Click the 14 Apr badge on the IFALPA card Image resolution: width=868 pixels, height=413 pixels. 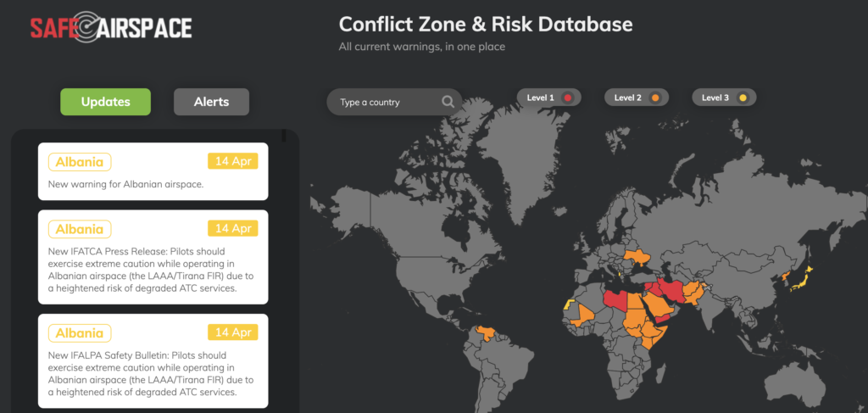[232, 332]
